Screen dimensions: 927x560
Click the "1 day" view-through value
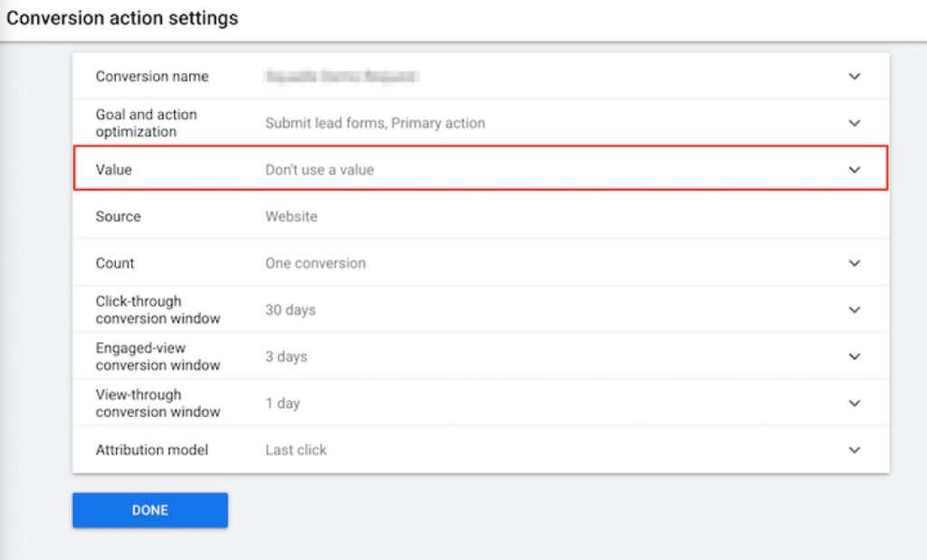(x=282, y=403)
